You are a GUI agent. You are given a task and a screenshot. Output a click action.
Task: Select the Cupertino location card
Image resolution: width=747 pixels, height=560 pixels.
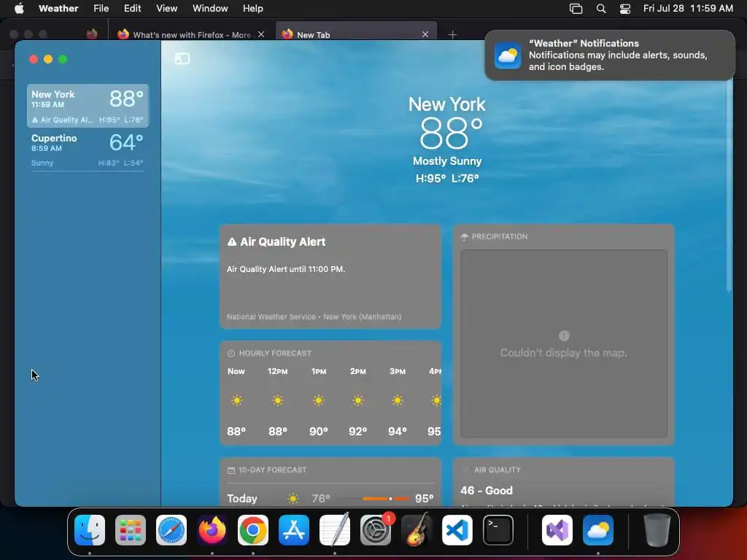(x=88, y=149)
